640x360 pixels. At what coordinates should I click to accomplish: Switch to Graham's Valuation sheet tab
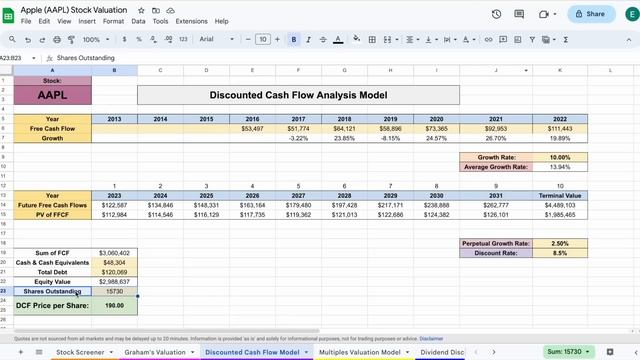click(x=159, y=352)
